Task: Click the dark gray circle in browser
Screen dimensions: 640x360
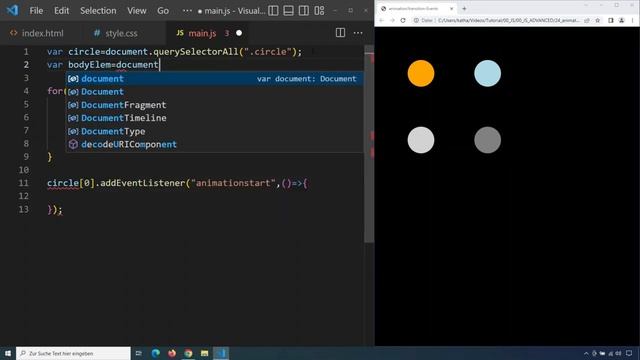Action: pos(487,140)
